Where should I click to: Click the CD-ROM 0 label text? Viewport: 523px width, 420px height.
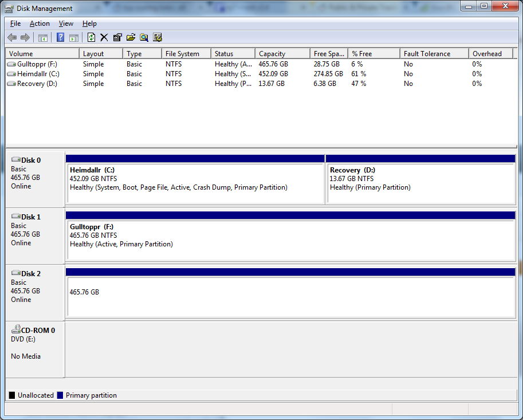tap(38, 330)
